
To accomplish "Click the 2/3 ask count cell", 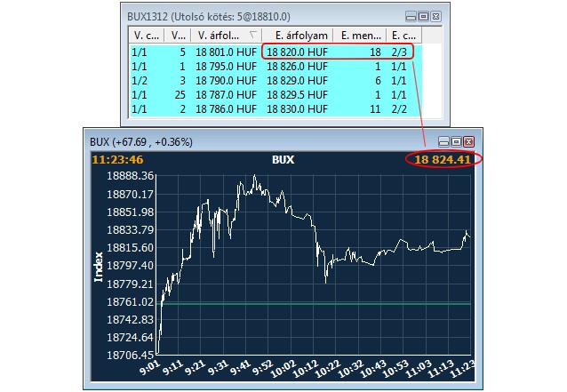I will click(399, 52).
